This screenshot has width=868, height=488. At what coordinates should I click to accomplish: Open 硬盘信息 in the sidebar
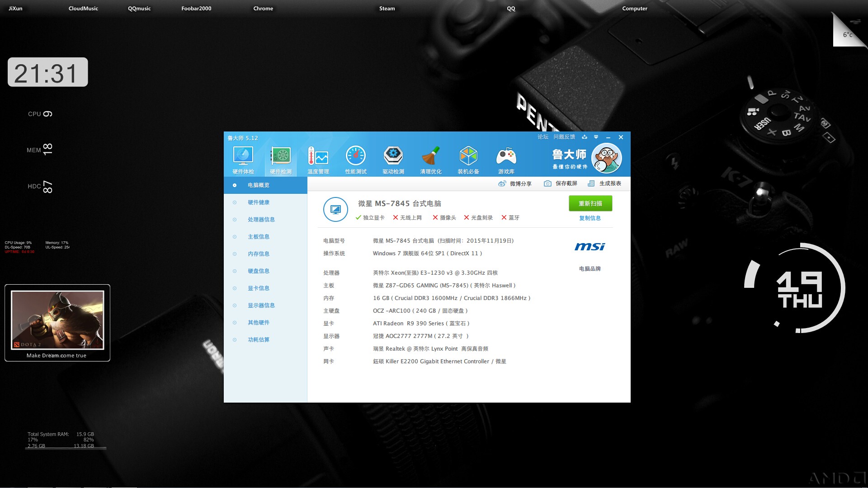point(265,271)
